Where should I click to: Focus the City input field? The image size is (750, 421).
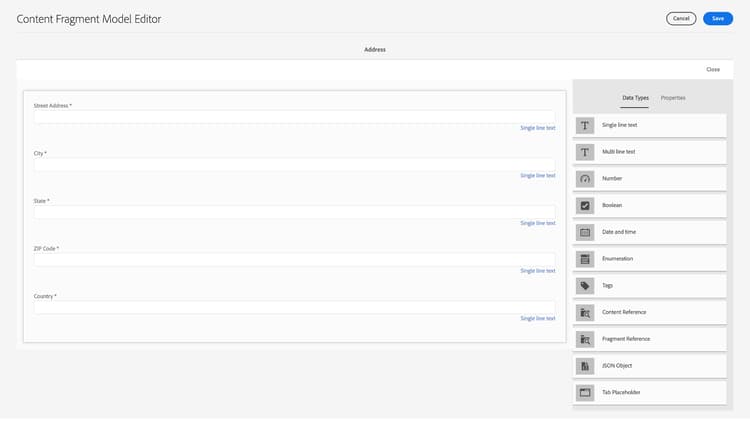coord(294,165)
